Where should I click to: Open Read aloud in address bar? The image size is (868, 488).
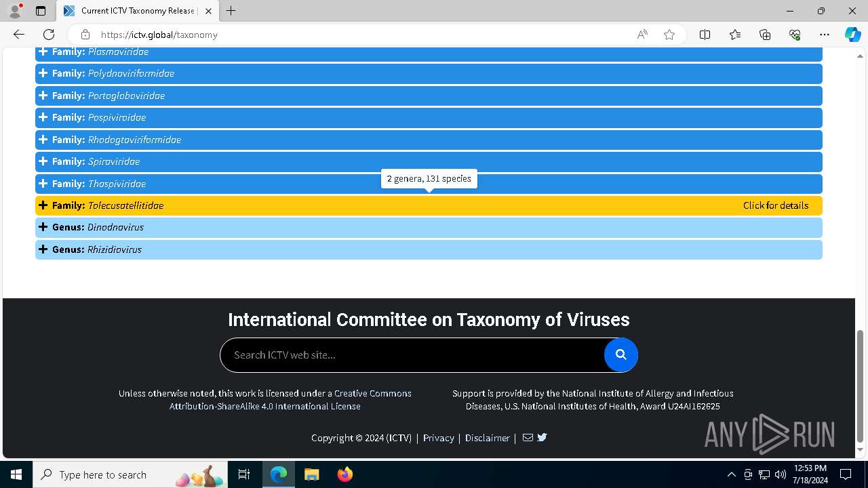[x=642, y=35]
